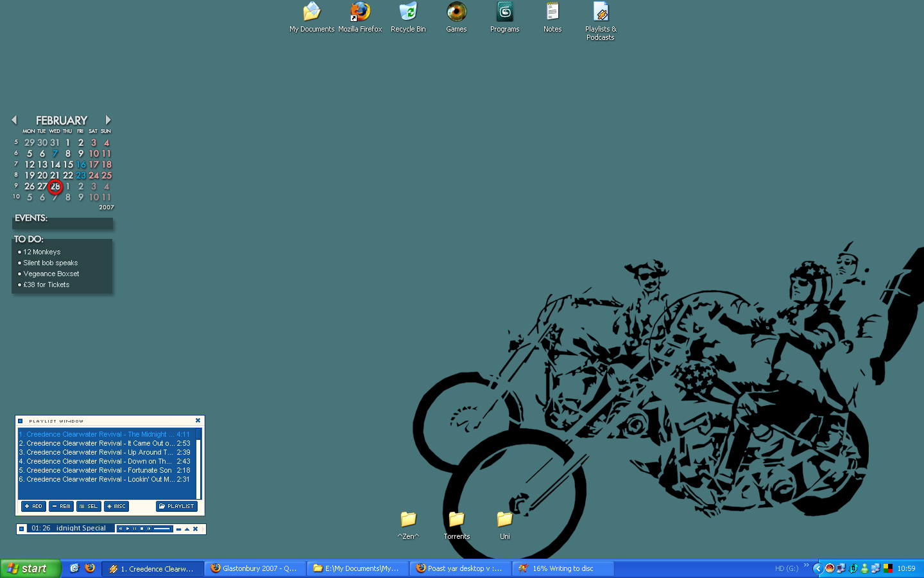Stop playback in the mini player
Screen dimensions: 924x578
[x=142, y=529]
